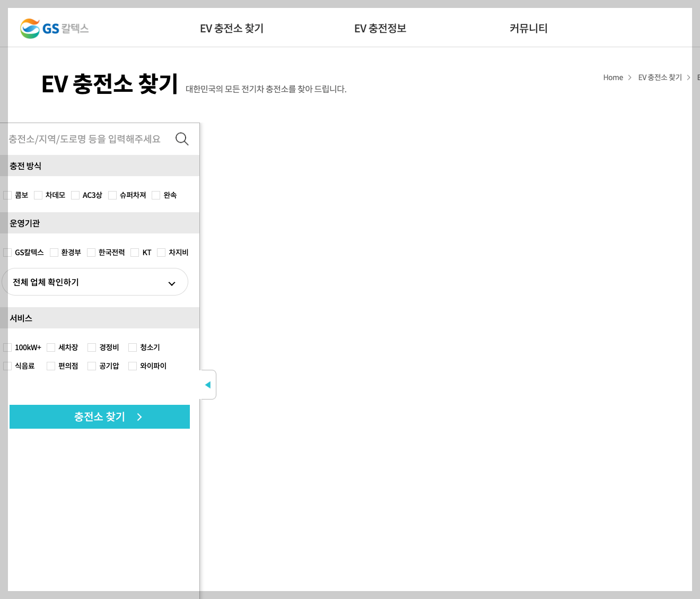Viewport: 700px width, 599px height.
Task: Enable the 편의점 service filter
Action: point(50,366)
